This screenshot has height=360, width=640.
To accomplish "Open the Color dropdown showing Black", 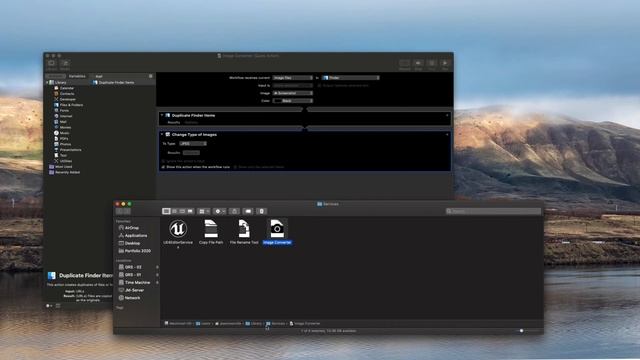I will (x=293, y=100).
